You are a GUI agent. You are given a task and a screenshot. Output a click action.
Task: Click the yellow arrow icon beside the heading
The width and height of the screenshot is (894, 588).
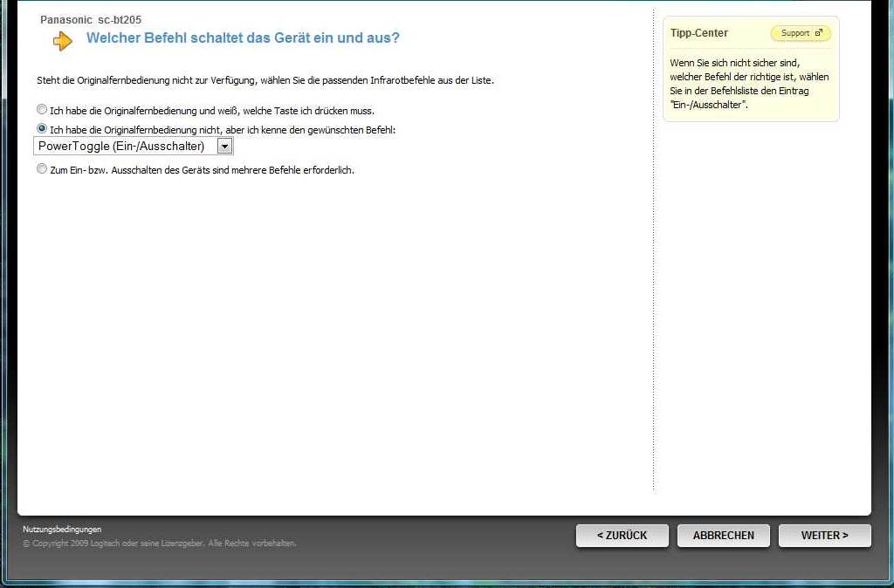(63, 40)
